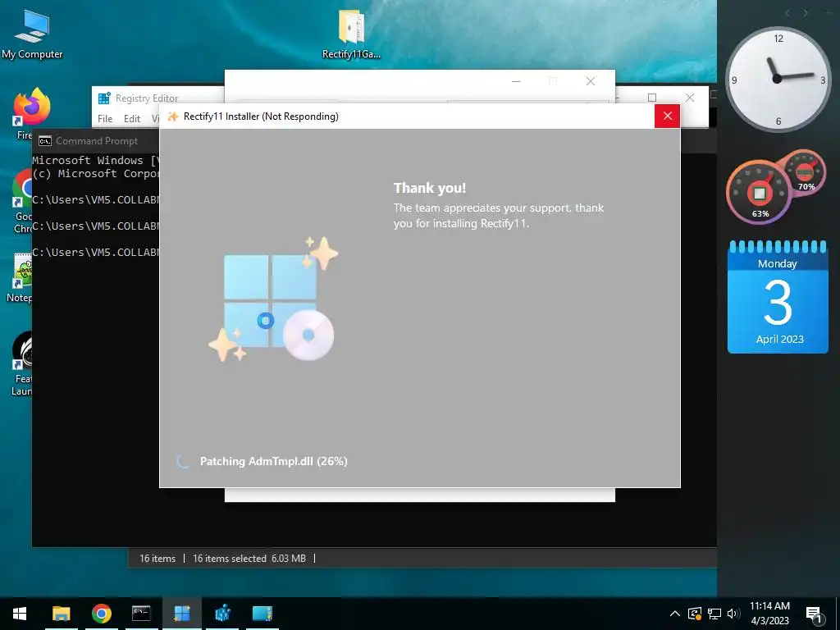This screenshot has width=840, height=630.
Task: Click the "16 items selected 6.03 MB" status text
Action: 249,558
